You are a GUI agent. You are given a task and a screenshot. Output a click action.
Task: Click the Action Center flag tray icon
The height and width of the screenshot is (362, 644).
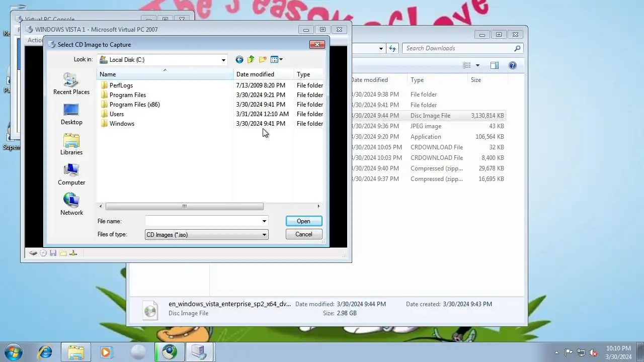(x=569, y=352)
